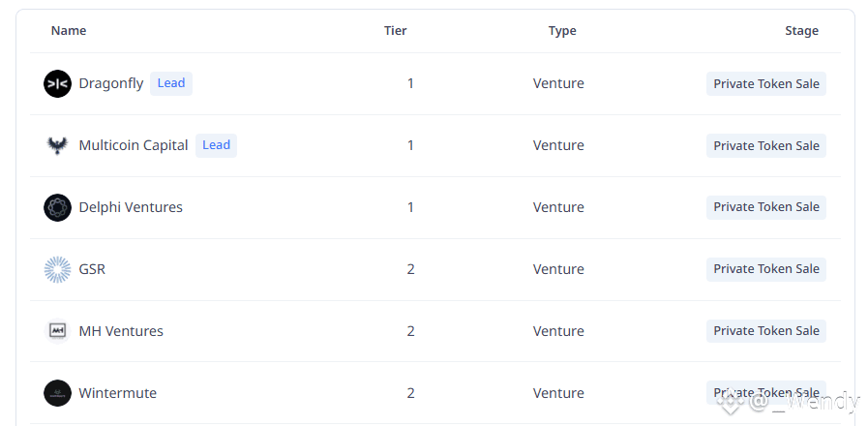
Task: Click the GSR sunburst logo
Action: point(58,269)
